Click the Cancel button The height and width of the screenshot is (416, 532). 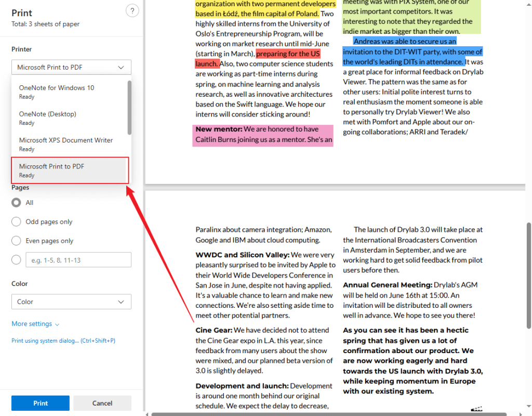[102, 402]
